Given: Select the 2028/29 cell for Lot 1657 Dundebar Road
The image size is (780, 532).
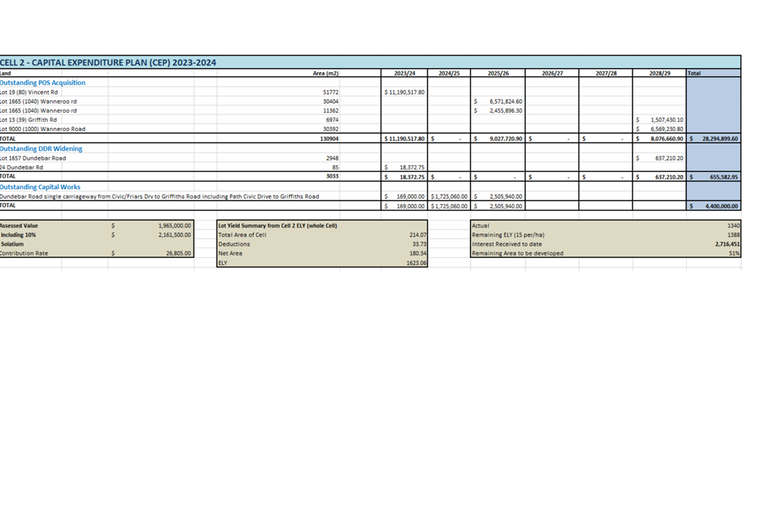Looking at the screenshot, I should coord(659,158).
